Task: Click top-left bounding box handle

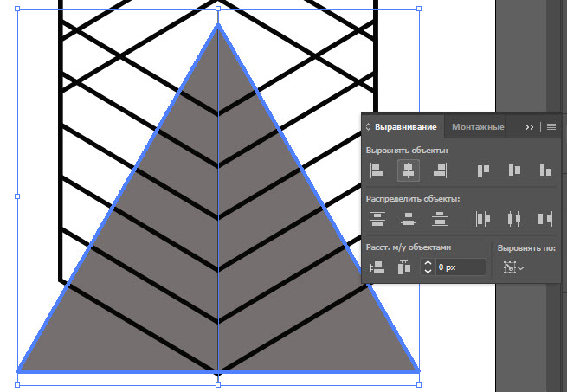Action: (x=17, y=9)
